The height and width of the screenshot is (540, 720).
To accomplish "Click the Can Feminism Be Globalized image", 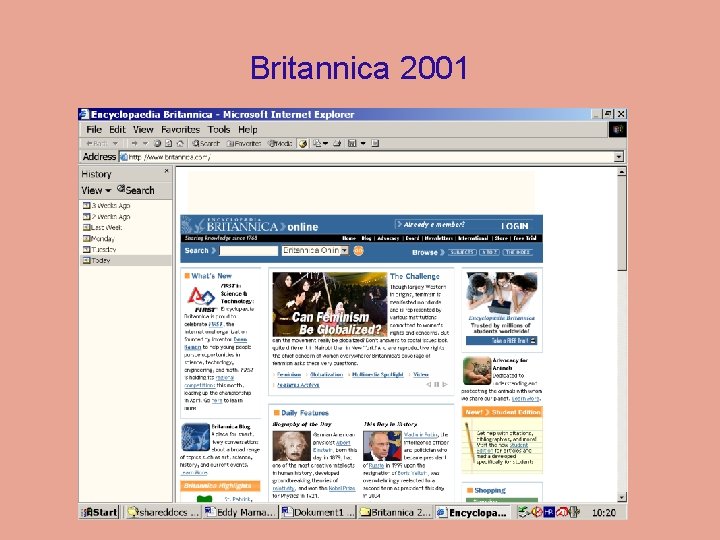I will [330, 304].
